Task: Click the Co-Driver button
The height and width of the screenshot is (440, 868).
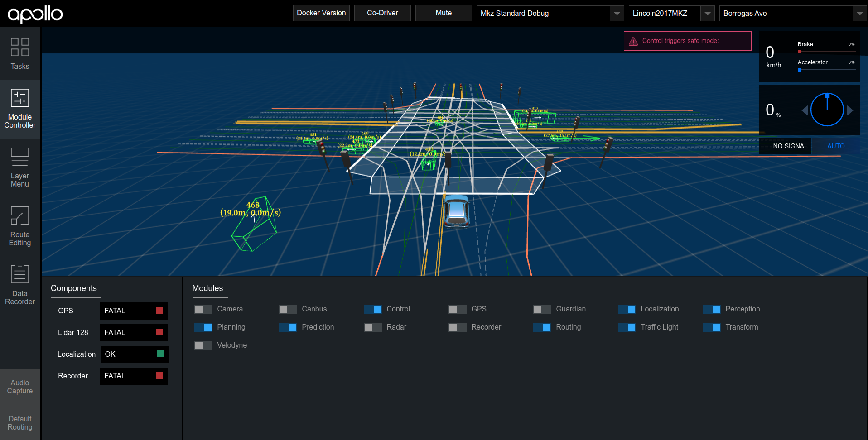Action: [x=382, y=13]
